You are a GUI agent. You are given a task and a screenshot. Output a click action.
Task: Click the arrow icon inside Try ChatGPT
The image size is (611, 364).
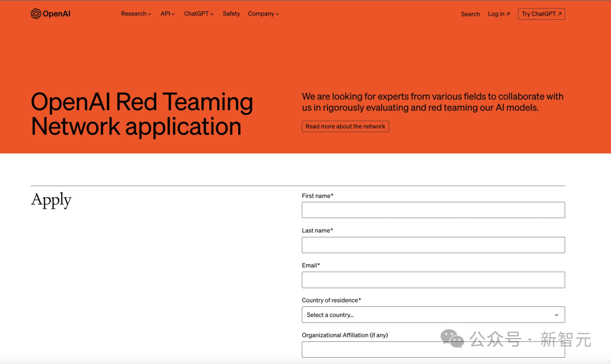(x=560, y=14)
